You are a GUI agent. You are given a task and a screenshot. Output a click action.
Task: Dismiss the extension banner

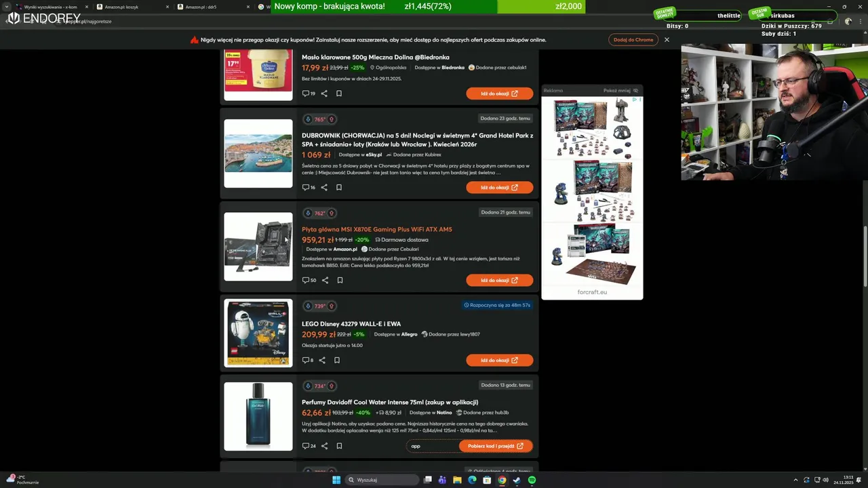tap(667, 39)
